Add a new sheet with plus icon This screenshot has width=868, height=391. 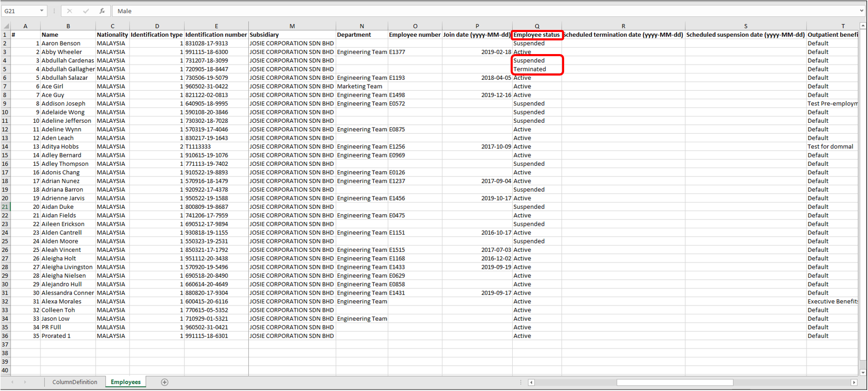pos(164,382)
